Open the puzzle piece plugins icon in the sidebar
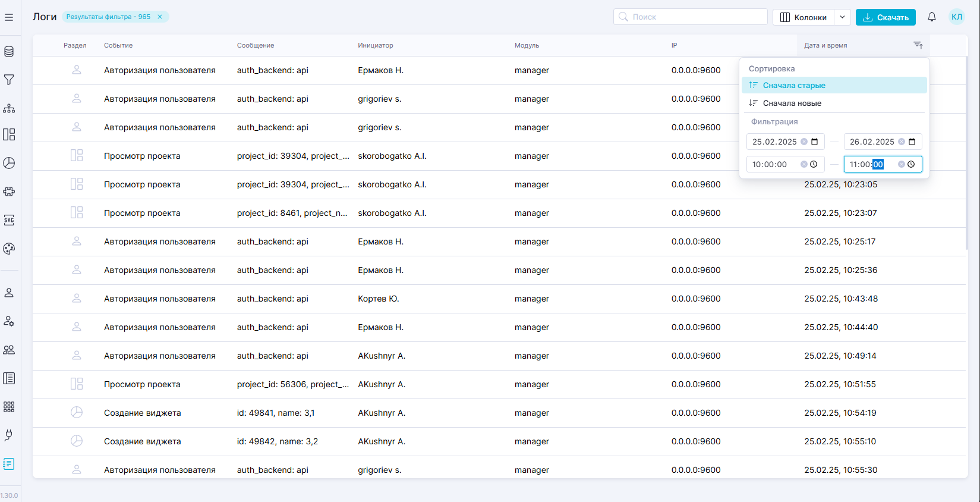Viewport: 980px width, 502px height. pyautogui.click(x=9, y=192)
